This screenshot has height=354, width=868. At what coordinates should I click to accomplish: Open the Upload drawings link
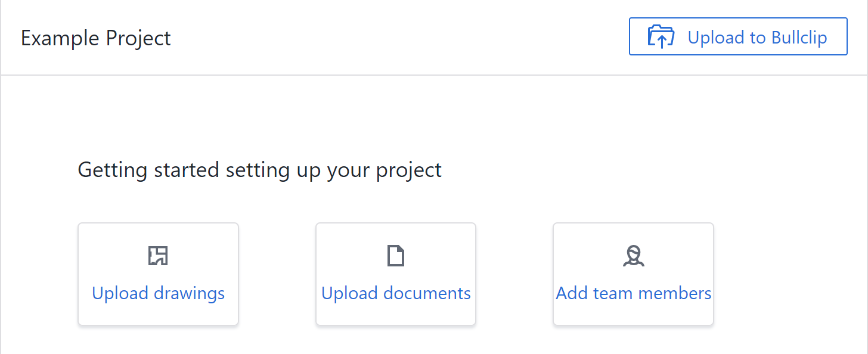158,293
